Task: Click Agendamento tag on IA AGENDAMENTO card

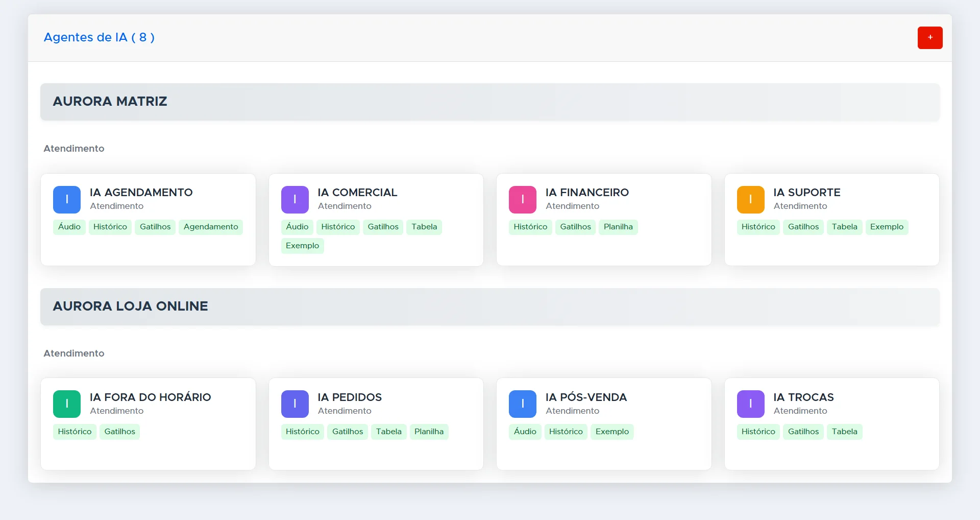Action: (x=211, y=227)
